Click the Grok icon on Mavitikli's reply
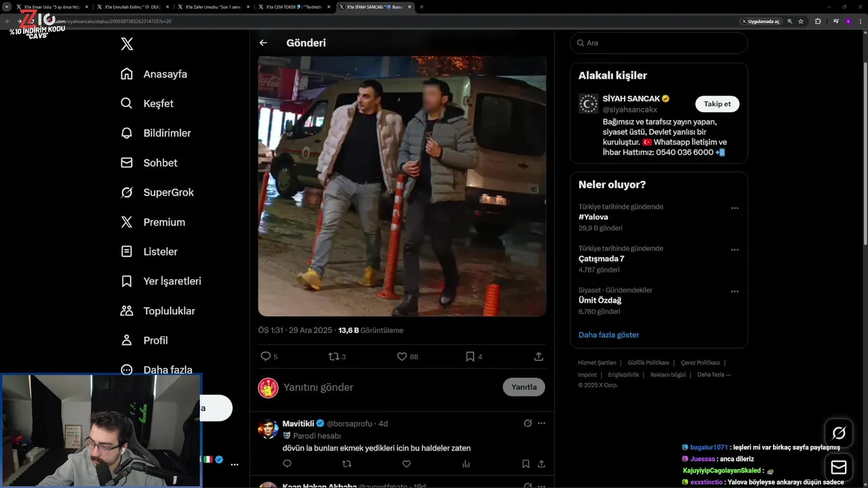 528,424
